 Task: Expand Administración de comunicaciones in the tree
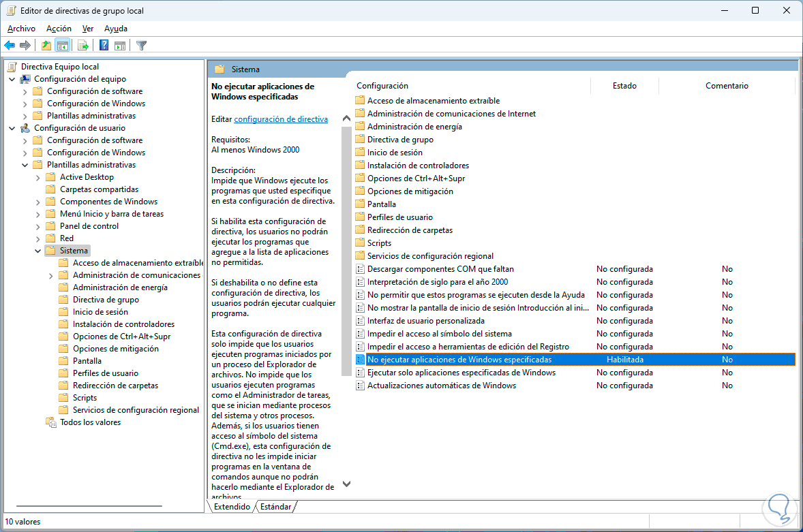51,275
